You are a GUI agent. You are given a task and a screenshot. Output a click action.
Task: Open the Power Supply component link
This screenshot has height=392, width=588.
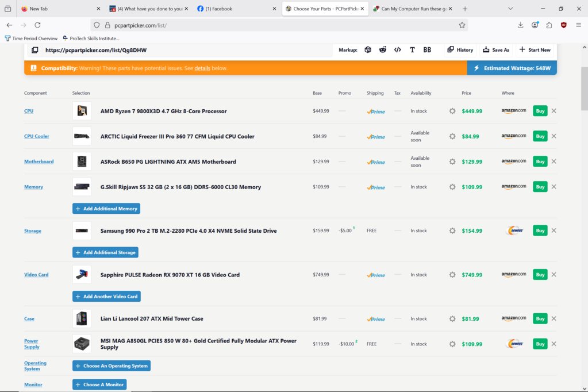click(32, 344)
